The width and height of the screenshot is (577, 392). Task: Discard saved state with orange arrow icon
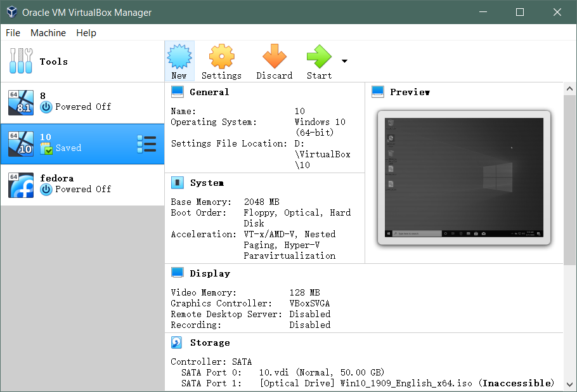pyautogui.click(x=274, y=56)
